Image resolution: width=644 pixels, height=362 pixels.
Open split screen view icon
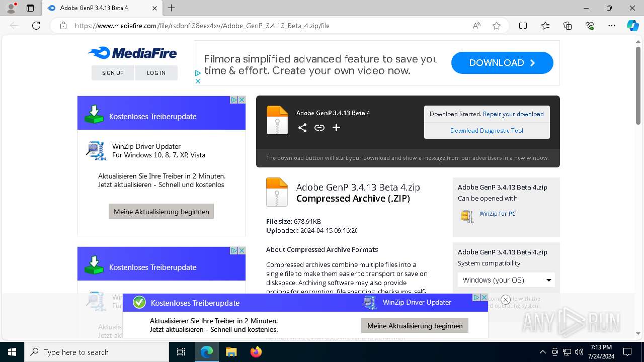coord(523,26)
